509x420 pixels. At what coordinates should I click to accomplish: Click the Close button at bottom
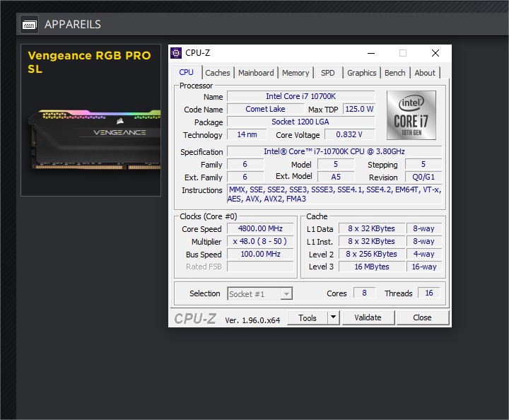[422, 317]
